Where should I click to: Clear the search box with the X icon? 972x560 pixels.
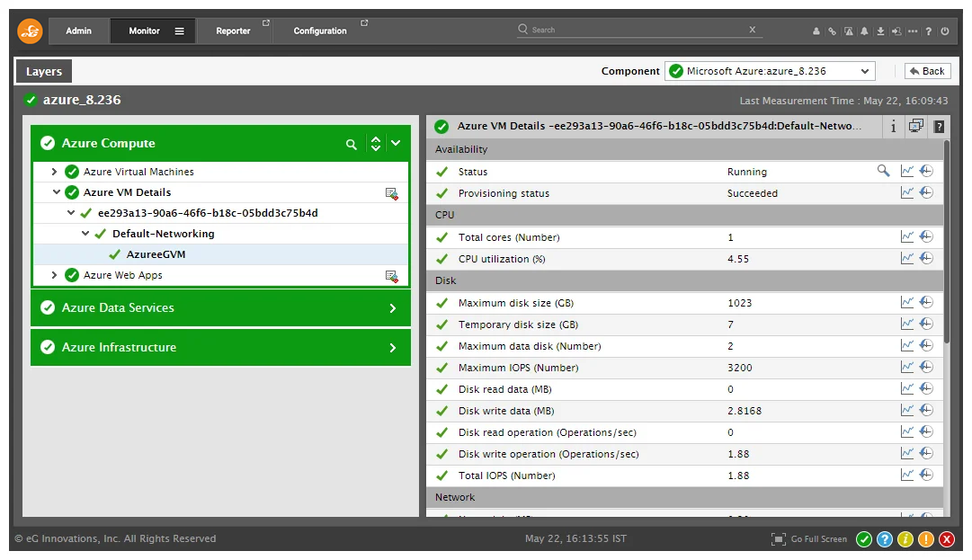click(x=753, y=29)
